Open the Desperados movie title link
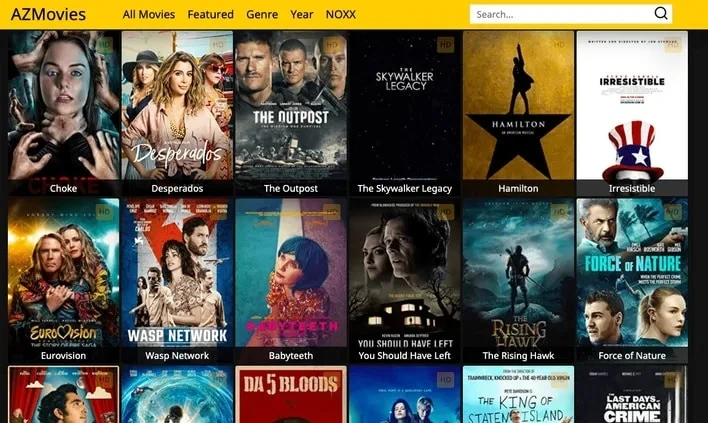The height and width of the screenshot is (423, 708). tap(177, 188)
